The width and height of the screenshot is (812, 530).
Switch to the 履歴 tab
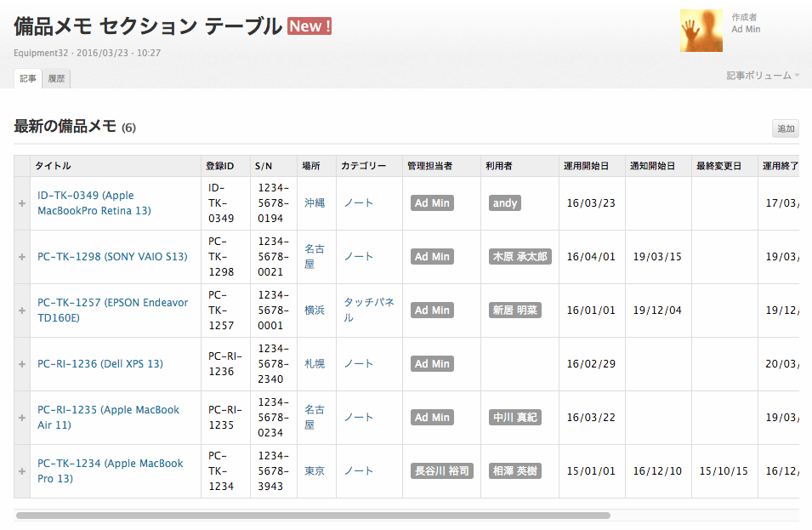click(56, 79)
